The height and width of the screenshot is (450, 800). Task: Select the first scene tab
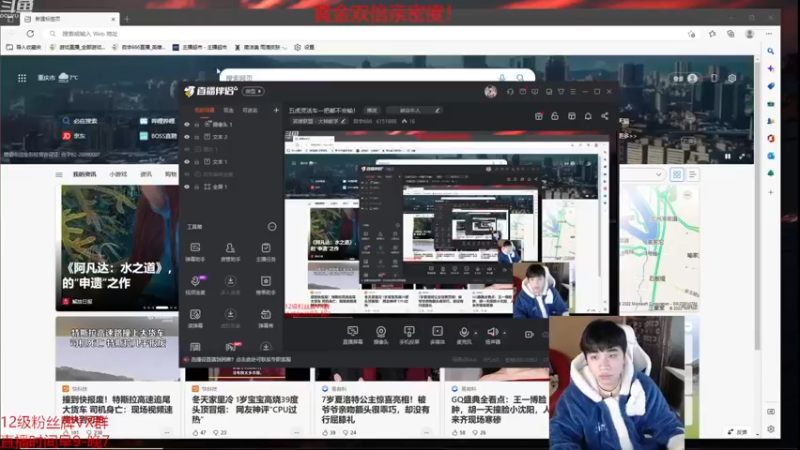[x=205, y=110]
